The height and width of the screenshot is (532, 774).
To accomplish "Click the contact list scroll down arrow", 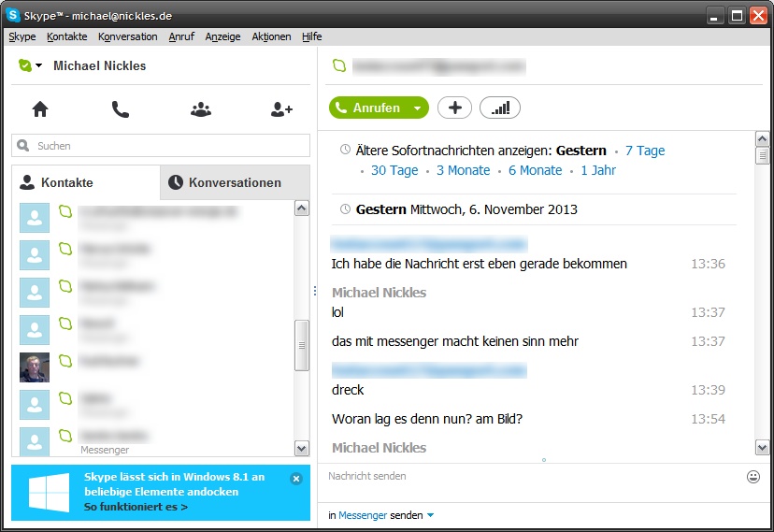I will click(302, 449).
